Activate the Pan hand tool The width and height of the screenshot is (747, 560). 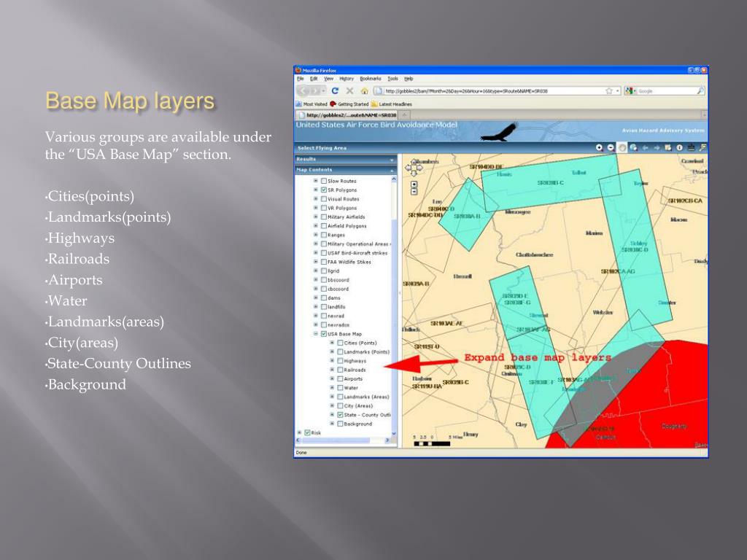click(x=622, y=147)
